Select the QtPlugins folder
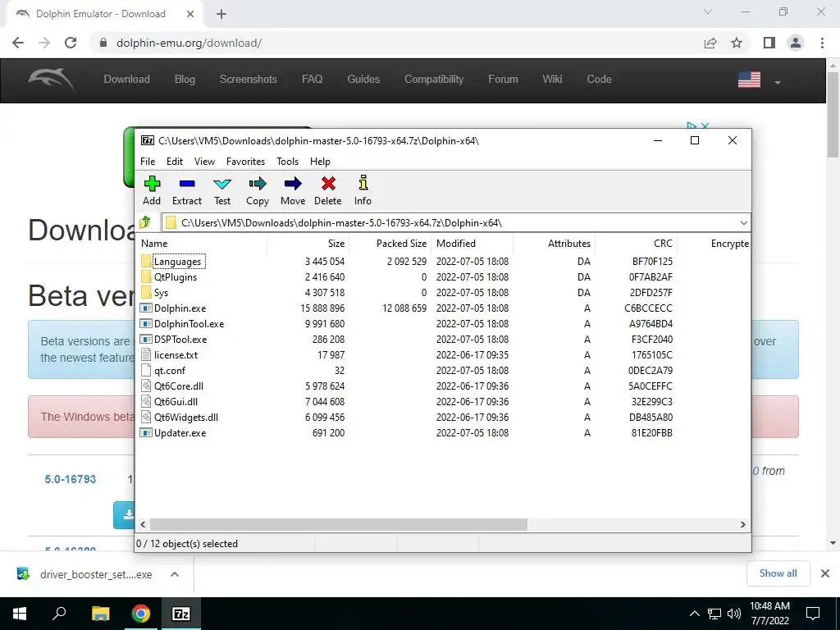Screen dimensions: 840x630 coord(176,277)
